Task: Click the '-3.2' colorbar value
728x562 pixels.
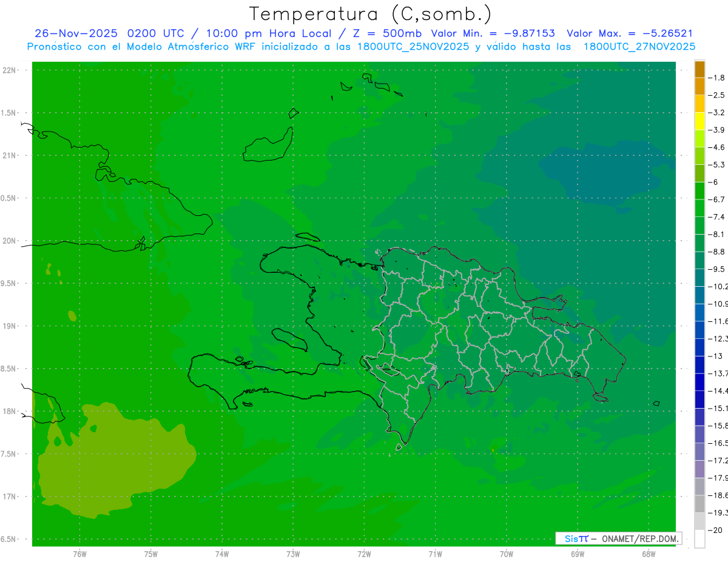Action: coord(716,112)
